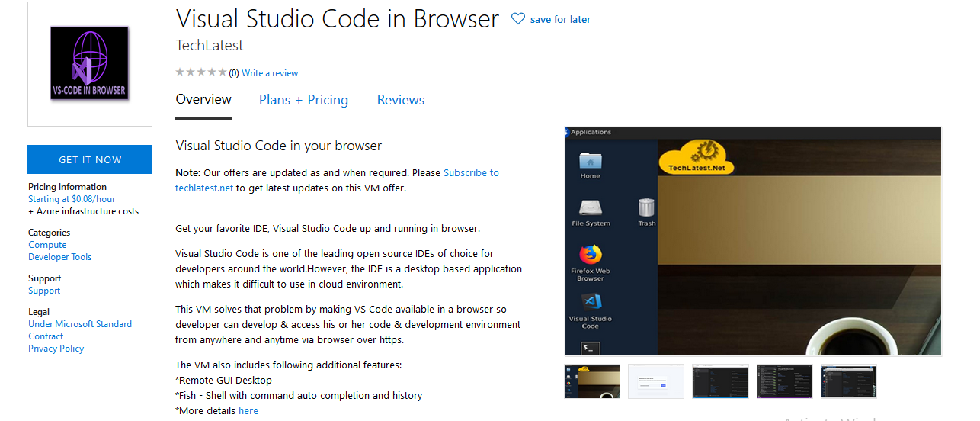Click the Categories heading

point(49,233)
